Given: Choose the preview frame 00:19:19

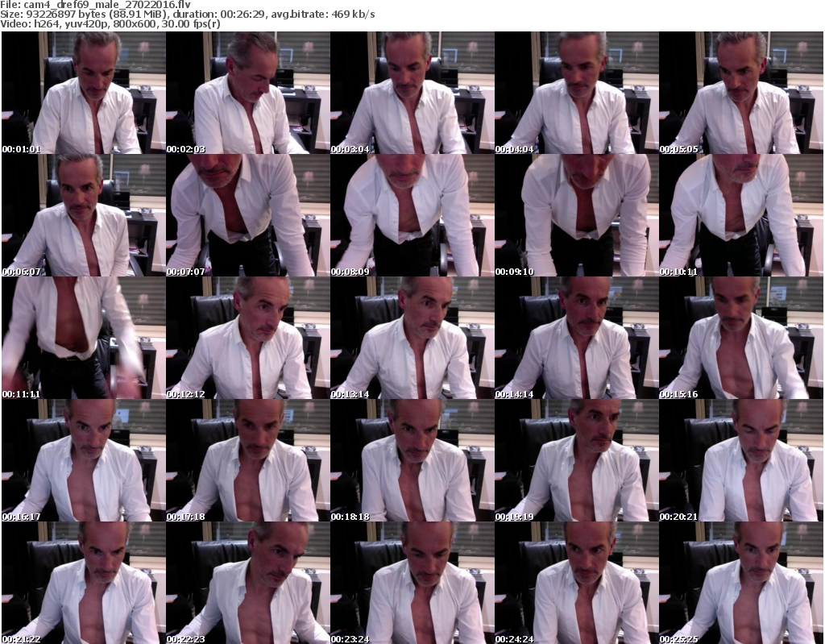Looking at the screenshot, I should pyautogui.click(x=577, y=461).
